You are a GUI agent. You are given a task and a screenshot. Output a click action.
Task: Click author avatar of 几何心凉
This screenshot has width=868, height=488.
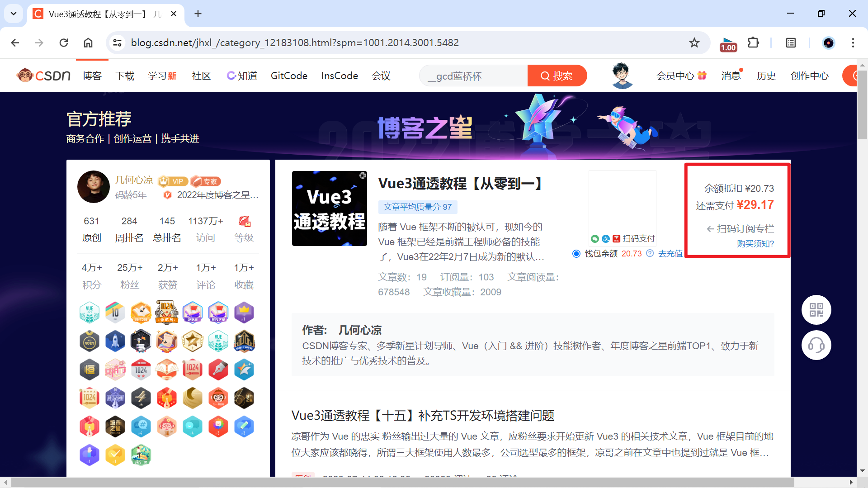94,187
